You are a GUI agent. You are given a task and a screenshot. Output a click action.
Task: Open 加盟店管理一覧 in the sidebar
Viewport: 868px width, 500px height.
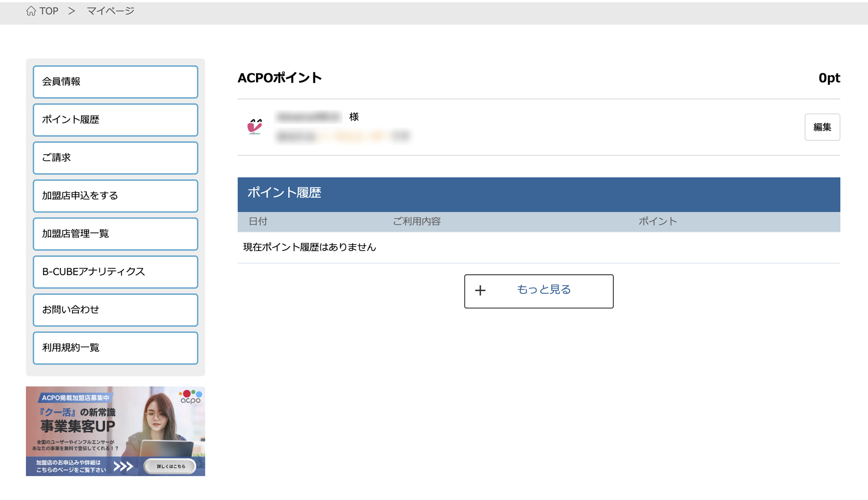point(115,234)
